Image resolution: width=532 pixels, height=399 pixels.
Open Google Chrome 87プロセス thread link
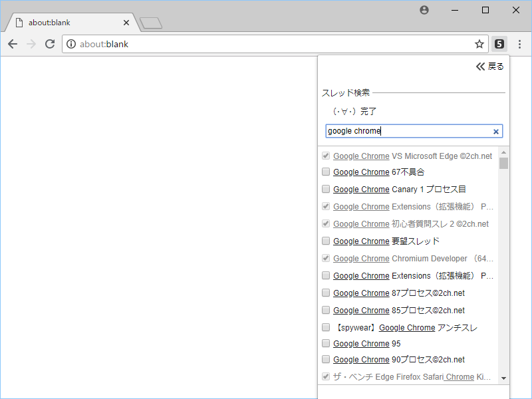coord(399,293)
